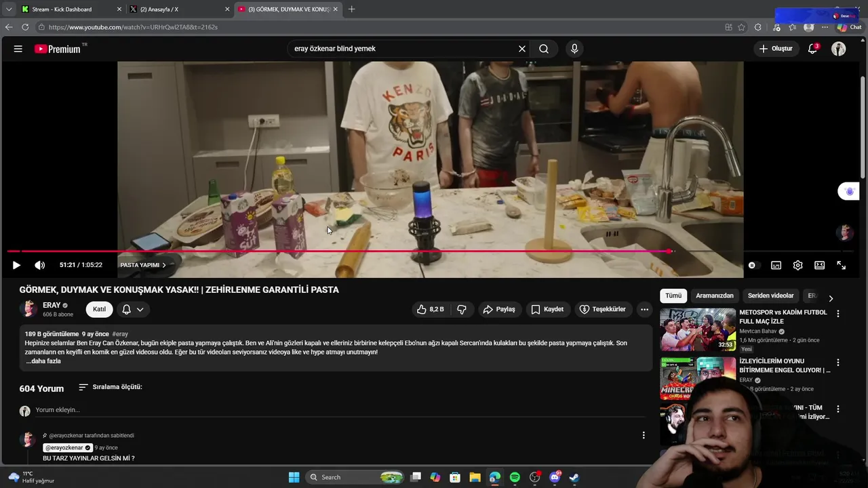The height and width of the screenshot is (488, 868).
Task: Share video with Paylaş
Action: coord(499,309)
